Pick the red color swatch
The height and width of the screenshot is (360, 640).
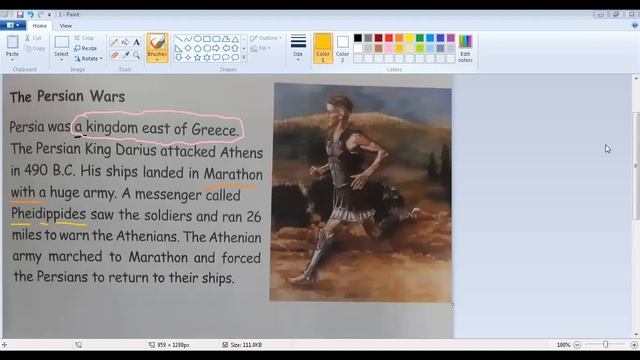[389, 38]
